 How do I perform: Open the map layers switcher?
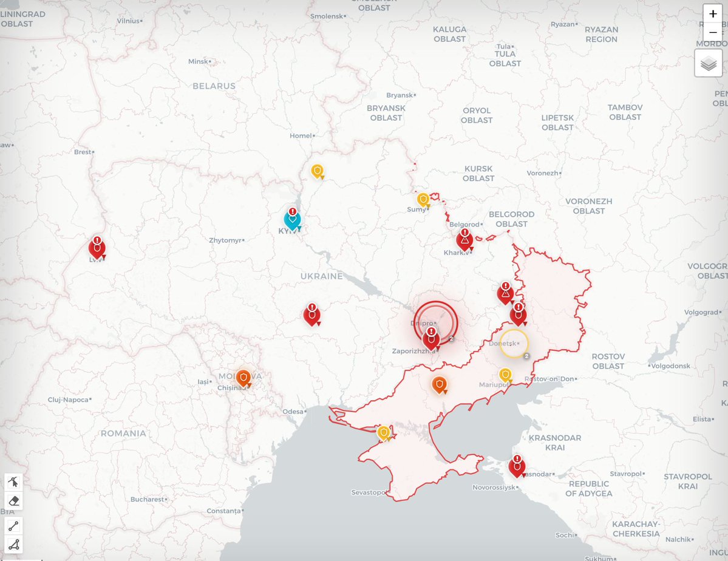708,63
